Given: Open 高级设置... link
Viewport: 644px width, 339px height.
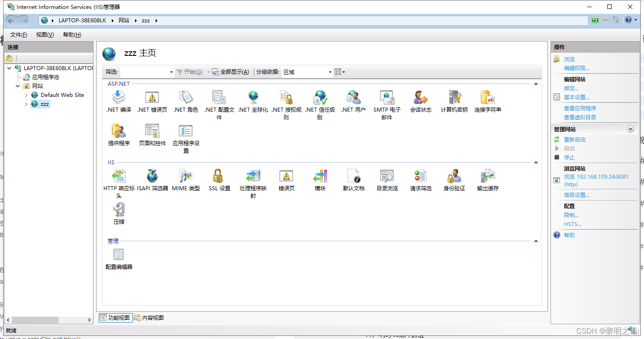Looking at the screenshot, I should click(x=576, y=195).
